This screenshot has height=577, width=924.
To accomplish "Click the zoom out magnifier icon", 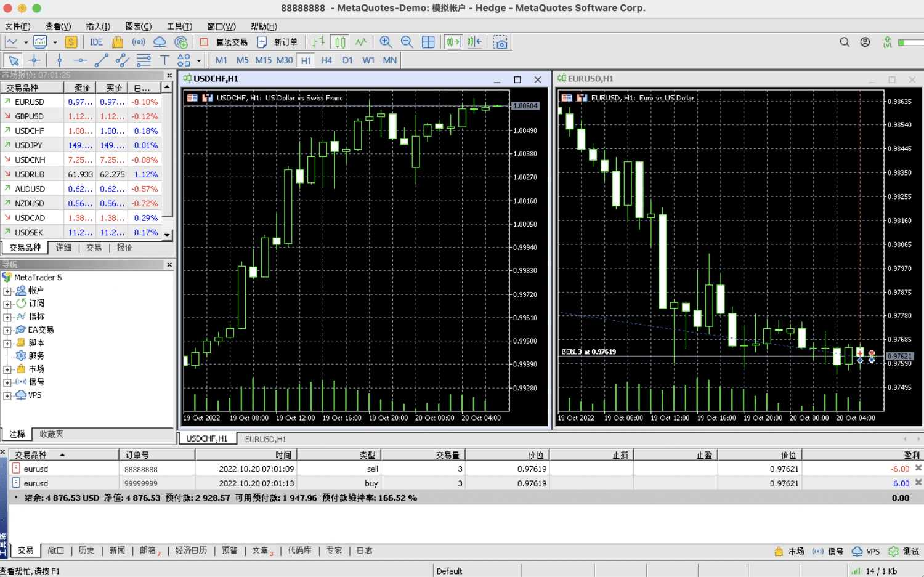I will 407,42.
